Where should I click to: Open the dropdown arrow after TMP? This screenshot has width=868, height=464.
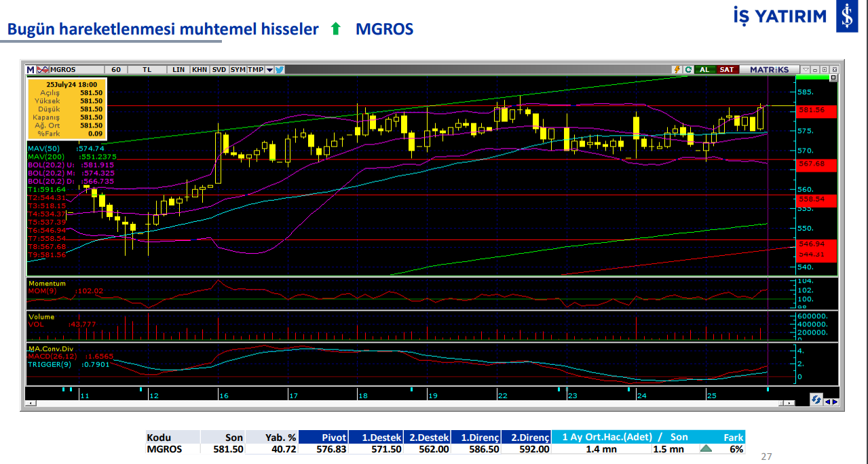click(x=269, y=69)
